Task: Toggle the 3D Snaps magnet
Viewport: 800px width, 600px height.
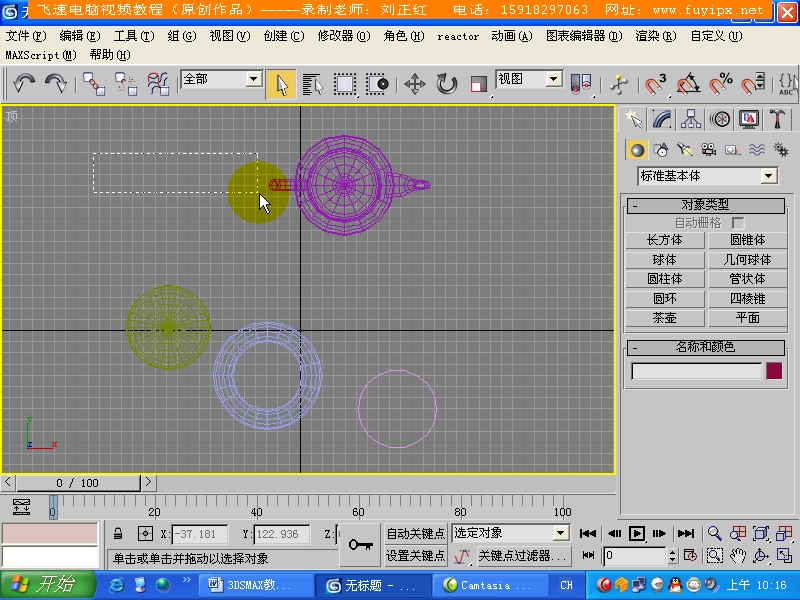Action: pos(656,84)
